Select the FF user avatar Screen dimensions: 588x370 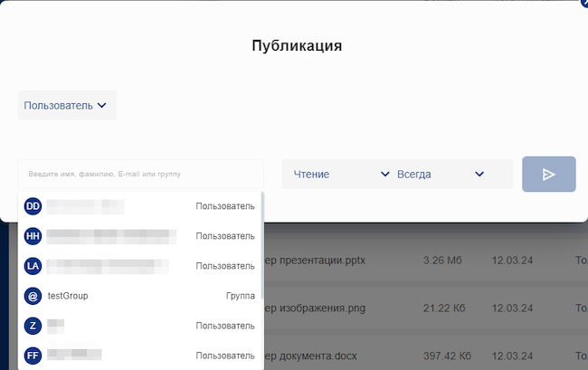33,356
